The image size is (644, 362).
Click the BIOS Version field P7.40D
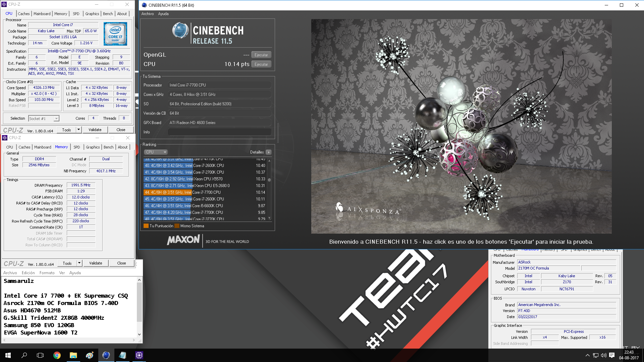pos(567,311)
